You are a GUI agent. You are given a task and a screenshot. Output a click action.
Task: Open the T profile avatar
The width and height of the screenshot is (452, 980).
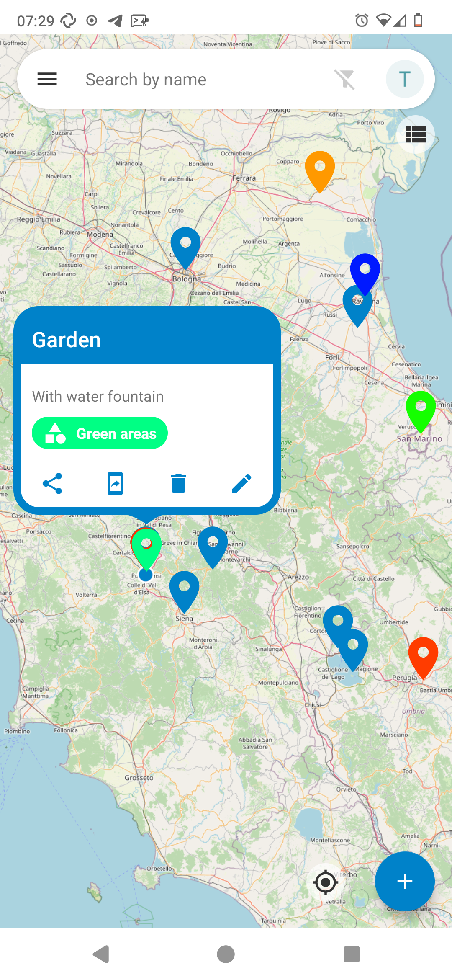(x=404, y=79)
